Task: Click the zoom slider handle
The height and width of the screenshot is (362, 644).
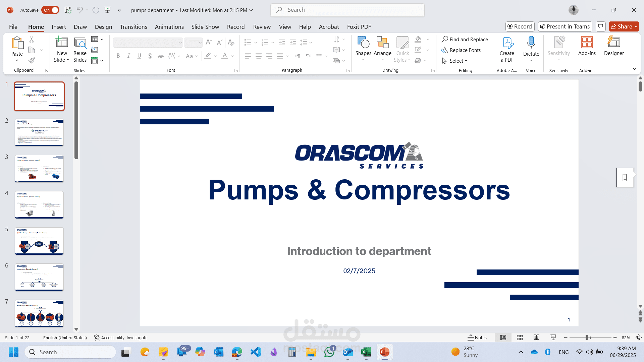Action: pyautogui.click(x=587, y=338)
